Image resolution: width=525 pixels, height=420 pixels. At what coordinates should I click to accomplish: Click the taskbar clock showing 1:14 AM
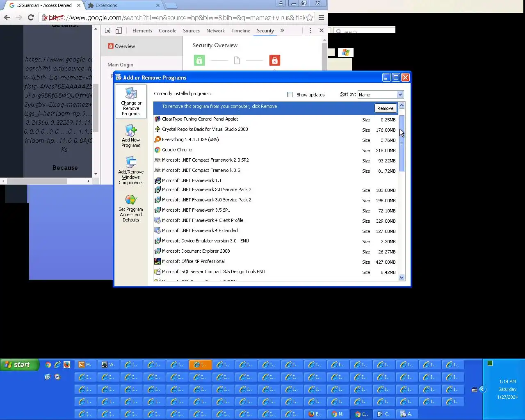click(507, 381)
